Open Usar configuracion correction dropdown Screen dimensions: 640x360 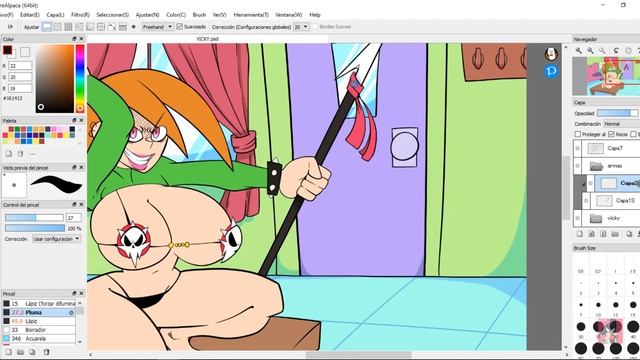tap(56, 239)
